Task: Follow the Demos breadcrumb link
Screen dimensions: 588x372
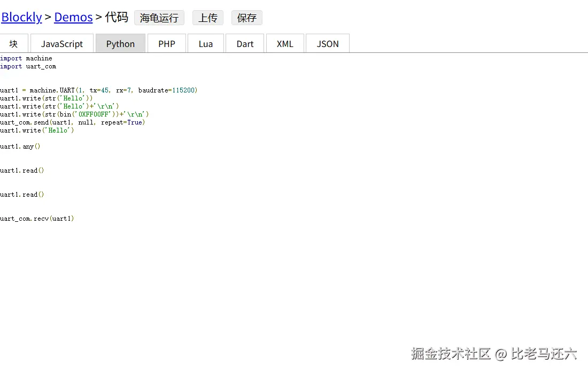Action: point(73,17)
